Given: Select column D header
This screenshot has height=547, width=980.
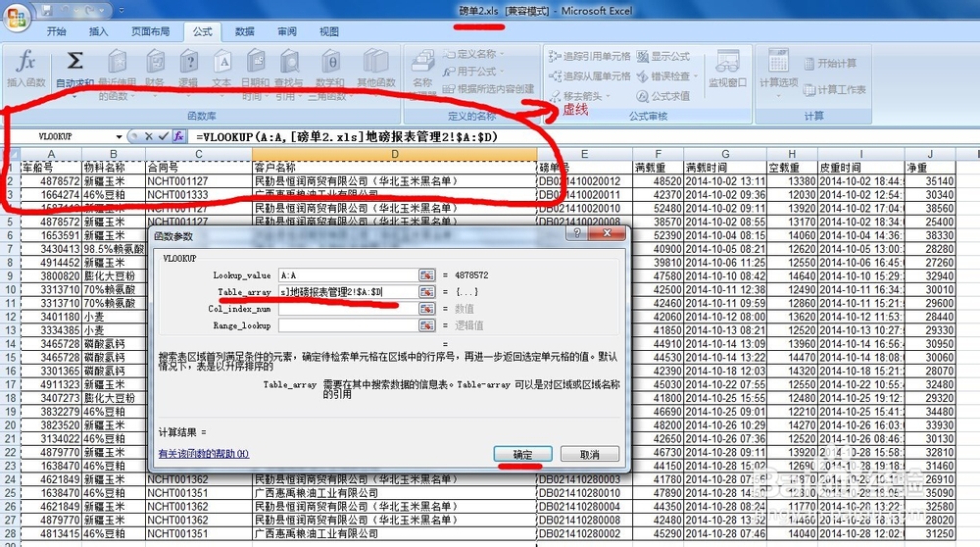Looking at the screenshot, I should [394, 154].
